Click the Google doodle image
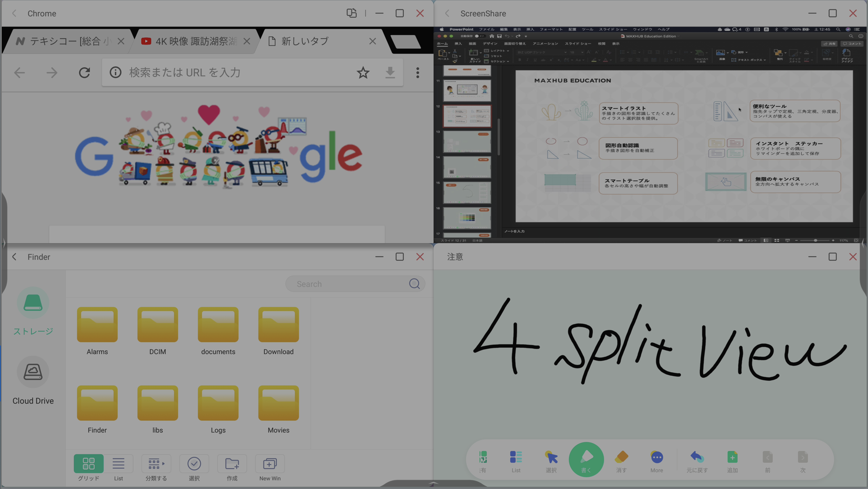The image size is (868, 489). click(x=218, y=147)
